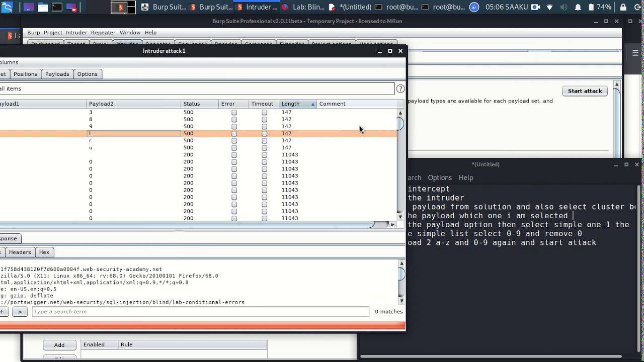Click the hamburger menu icon at right edge
The width and height of the screenshot is (644, 362).
click(635, 53)
